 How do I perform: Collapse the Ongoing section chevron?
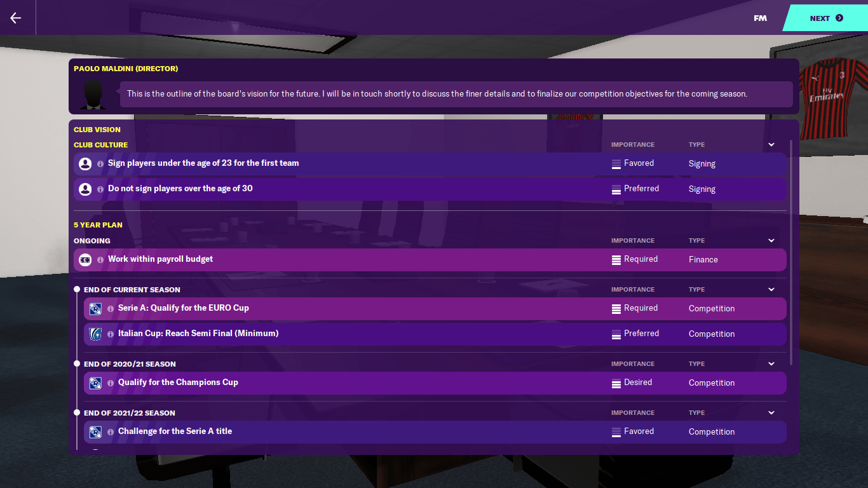(771, 241)
